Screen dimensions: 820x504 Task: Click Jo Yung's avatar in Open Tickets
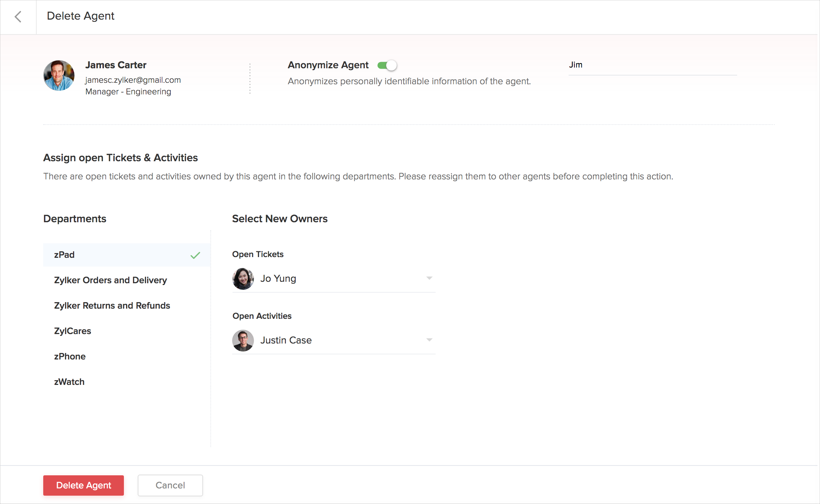(243, 279)
